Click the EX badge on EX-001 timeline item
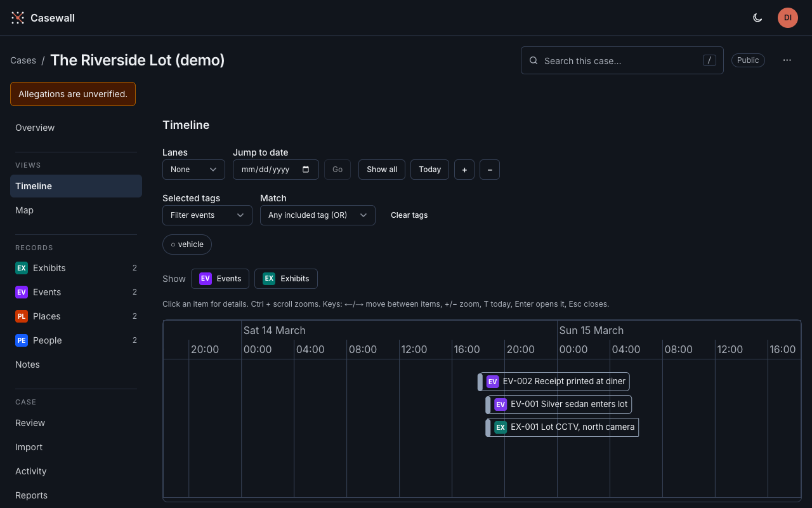Screen dimensions: 812x508 tap(501, 427)
